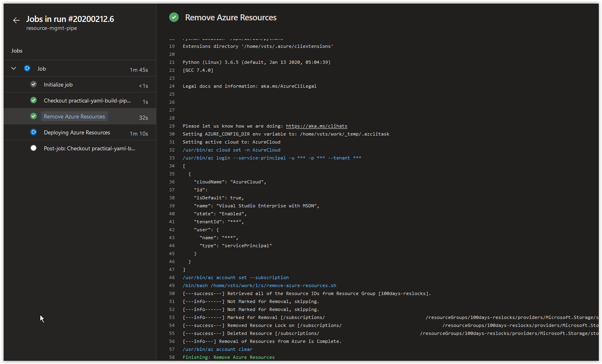Screen dimensions: 602x364
Task: Open the Checkout practical-yaml-build-pip... step
Action: coord(80,100)
